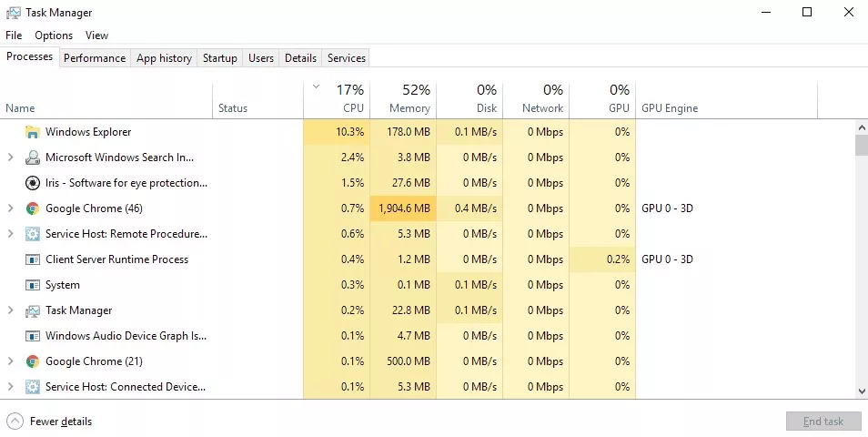Switch to the Performance tab
This screenshot has width=868, height=437.
pos(95,58)
